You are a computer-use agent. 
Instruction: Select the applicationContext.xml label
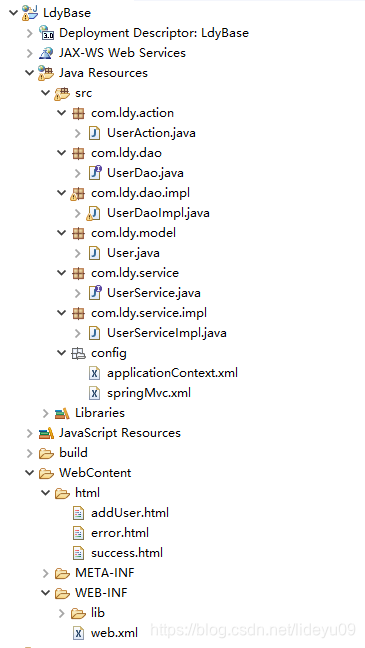(172, 373)
